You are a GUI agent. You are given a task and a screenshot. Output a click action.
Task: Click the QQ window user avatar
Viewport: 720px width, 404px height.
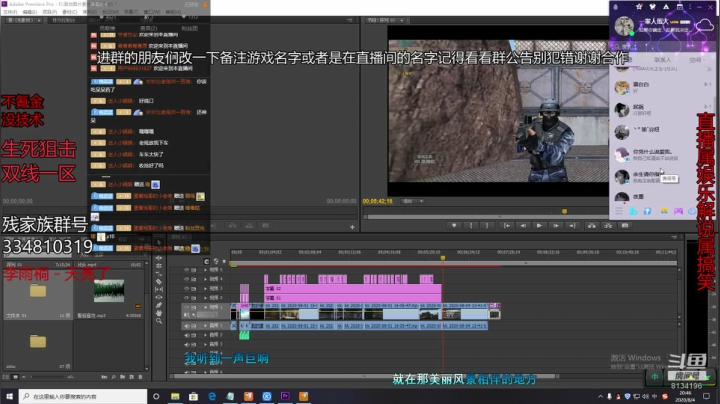[624, 26]
